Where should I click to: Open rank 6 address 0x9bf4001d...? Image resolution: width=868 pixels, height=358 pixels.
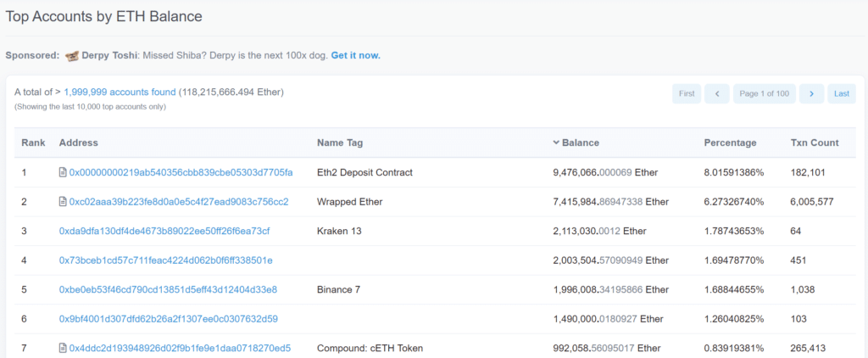point(169,319)
